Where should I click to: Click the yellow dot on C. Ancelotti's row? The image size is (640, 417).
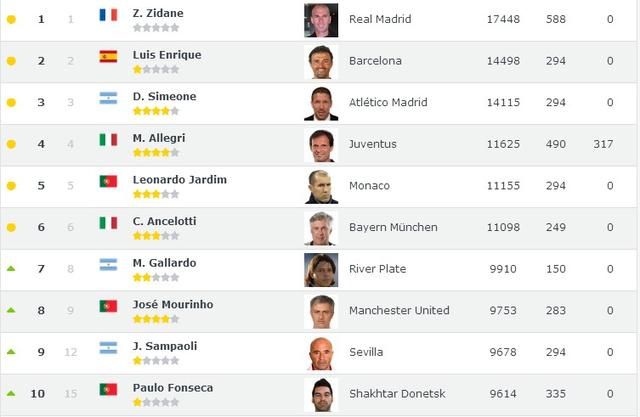pos(11,227)
